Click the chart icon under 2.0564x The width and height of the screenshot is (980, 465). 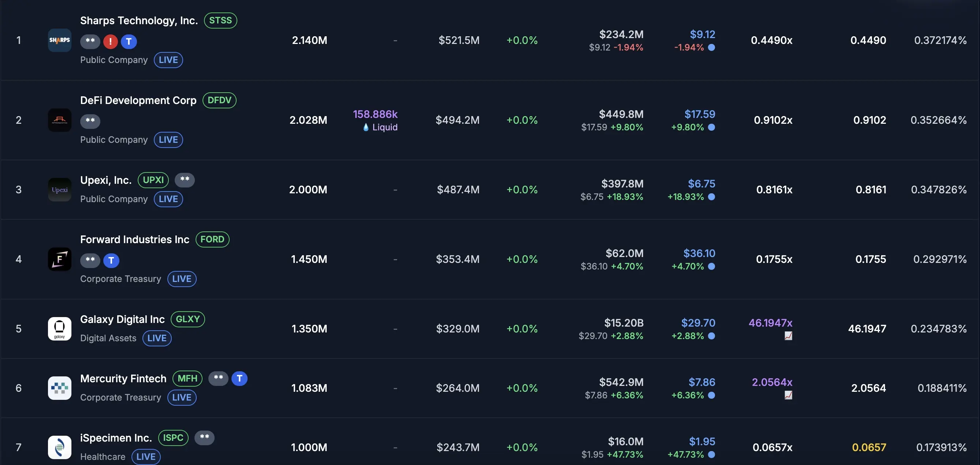coord(788,395)
